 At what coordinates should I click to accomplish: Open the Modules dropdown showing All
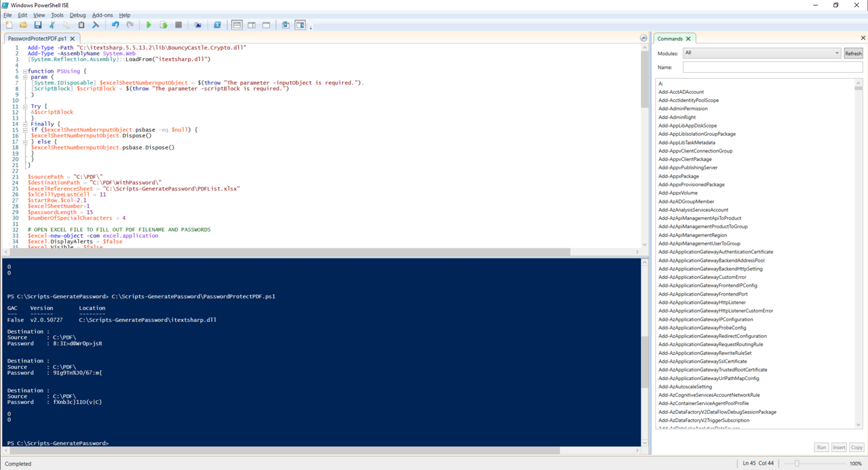click(x=762, y=53)
